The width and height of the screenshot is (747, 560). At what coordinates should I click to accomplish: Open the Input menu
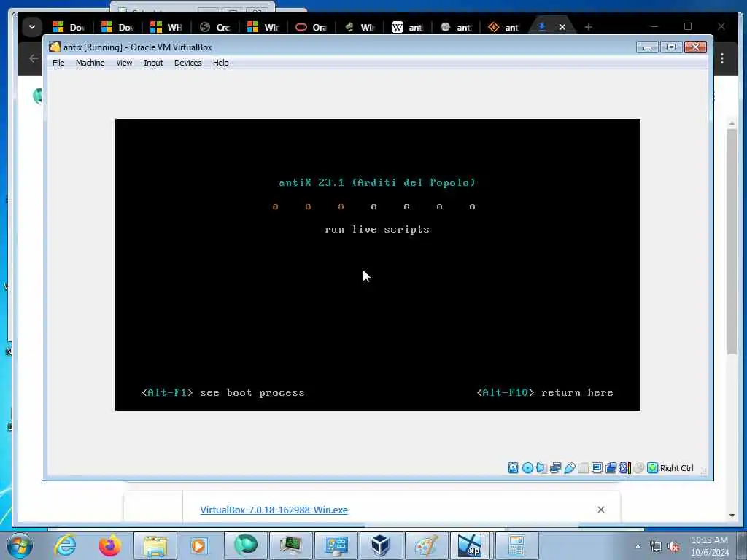[153, 63]
